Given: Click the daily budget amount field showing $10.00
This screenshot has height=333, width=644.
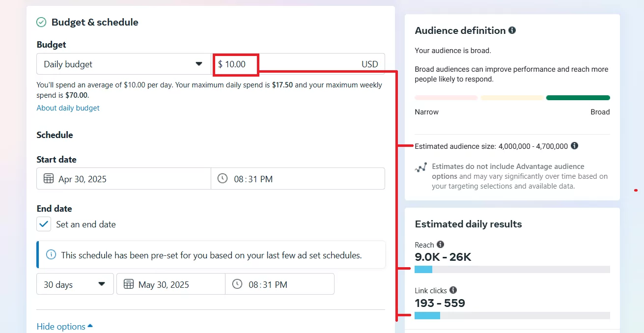Looking at the screenshot, I should point(236,64).
